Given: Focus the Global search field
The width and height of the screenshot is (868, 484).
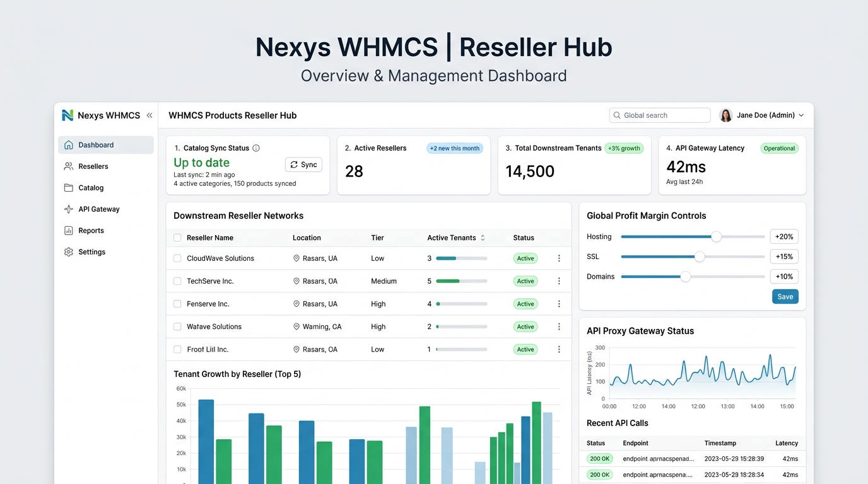Looking at the screenshot, I should (660, 115).
